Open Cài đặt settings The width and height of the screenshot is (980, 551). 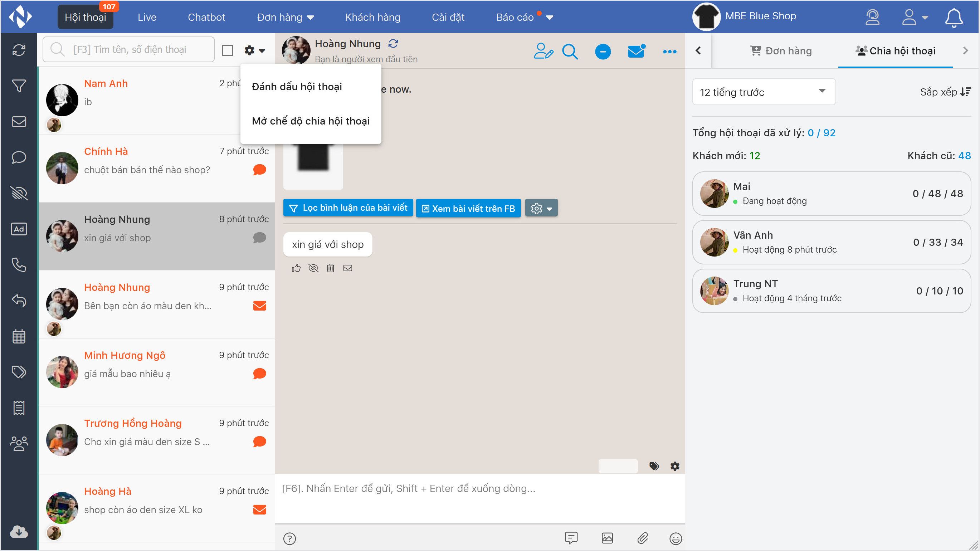448,17
